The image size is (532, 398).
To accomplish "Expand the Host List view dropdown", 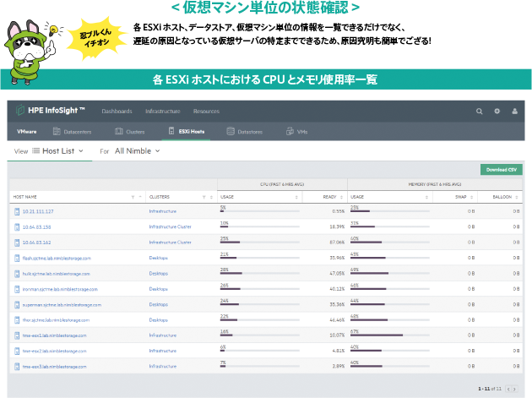I will (57, 151).
